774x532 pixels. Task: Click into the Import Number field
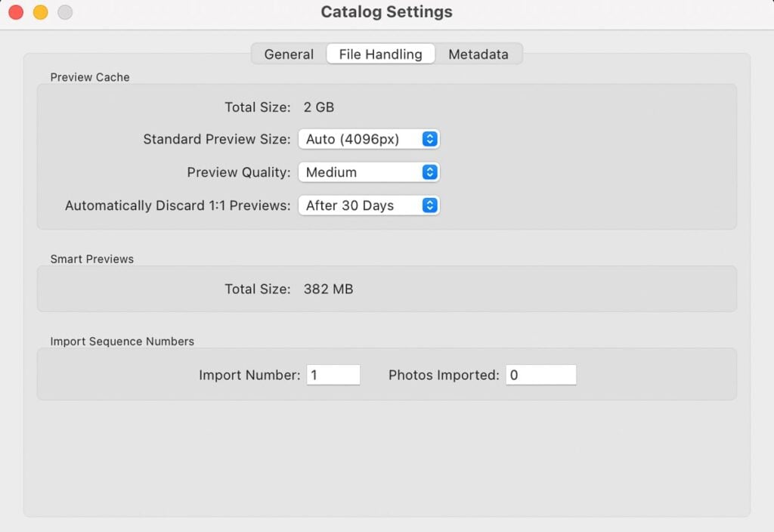[x=333, y=375]
